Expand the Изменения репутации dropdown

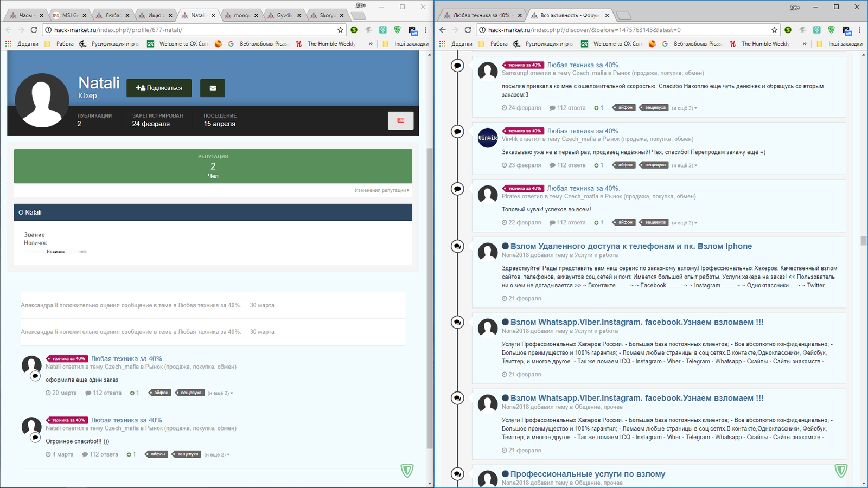(x=382, y=190)
